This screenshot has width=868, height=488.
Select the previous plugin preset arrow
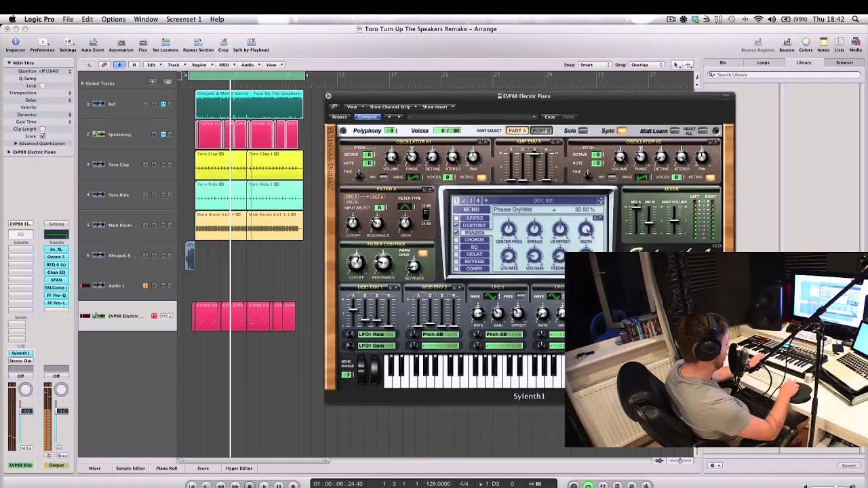[x=389, y=117]
